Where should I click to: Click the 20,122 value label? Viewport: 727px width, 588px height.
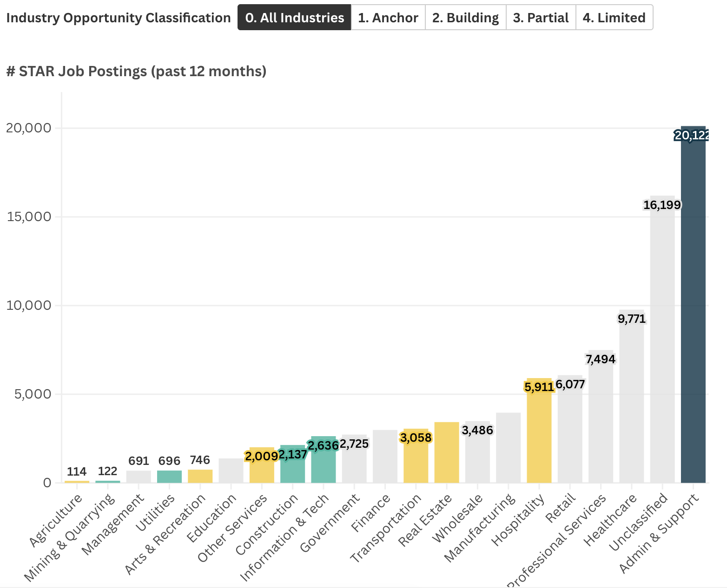tap(691, 135)
